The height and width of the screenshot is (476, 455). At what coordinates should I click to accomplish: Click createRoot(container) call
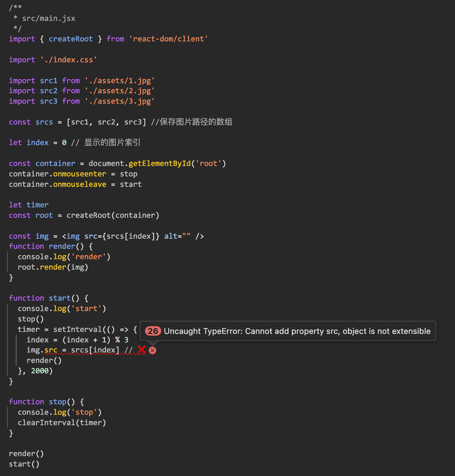click(113, 215)
